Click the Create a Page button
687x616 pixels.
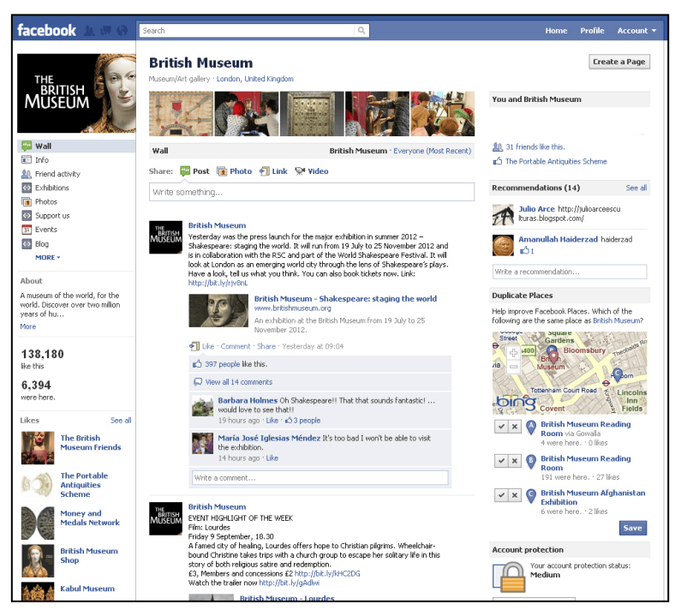tap(619, 62)
